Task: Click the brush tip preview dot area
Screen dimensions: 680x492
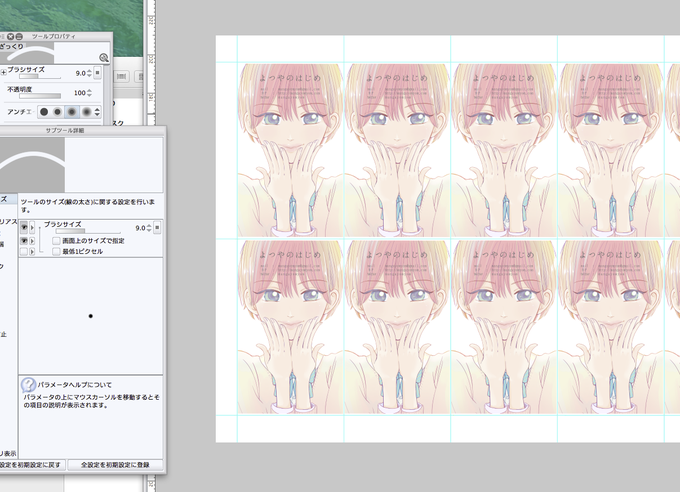Action: pyautogui.click(x=91, y=316)
